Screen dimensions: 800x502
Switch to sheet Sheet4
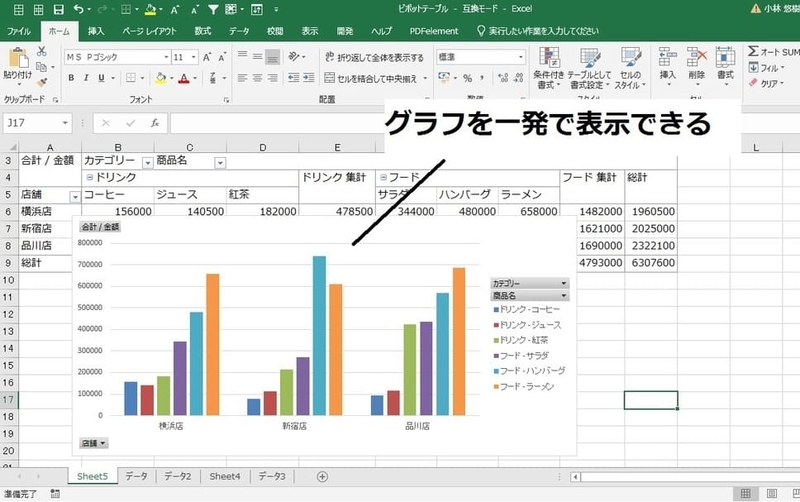tap(224, 476)
